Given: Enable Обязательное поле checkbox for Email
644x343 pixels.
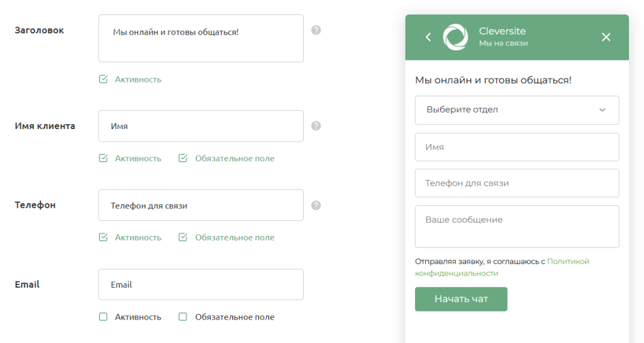Looking at the screenshot, I should [x=183, y=317].
